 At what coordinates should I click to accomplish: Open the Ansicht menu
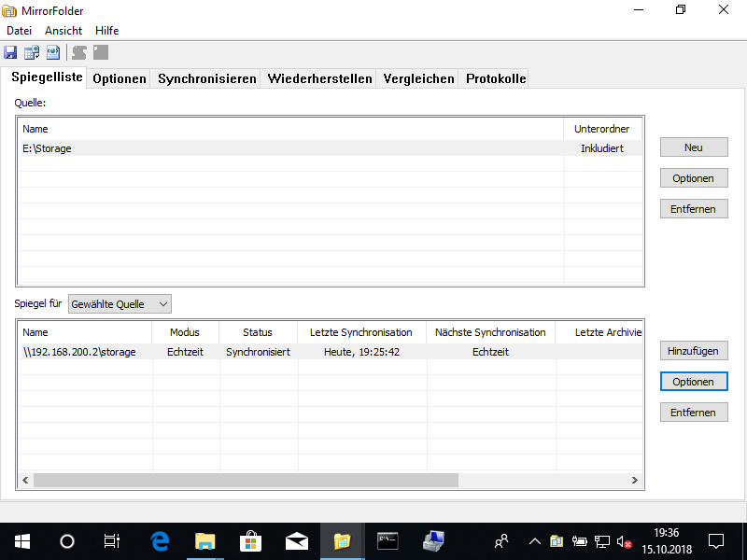click(x=63, y=31)
